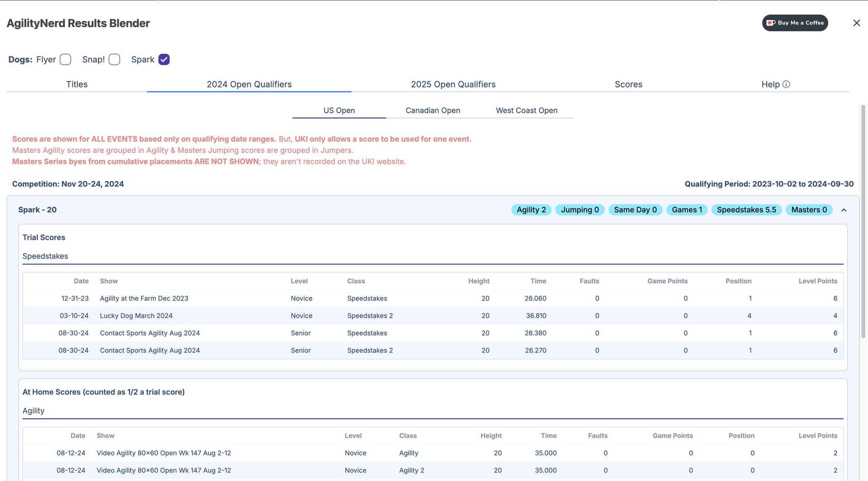868x481 pixels.
Task: Enable the Snap! dog checkbox
Action: [115, 59]
